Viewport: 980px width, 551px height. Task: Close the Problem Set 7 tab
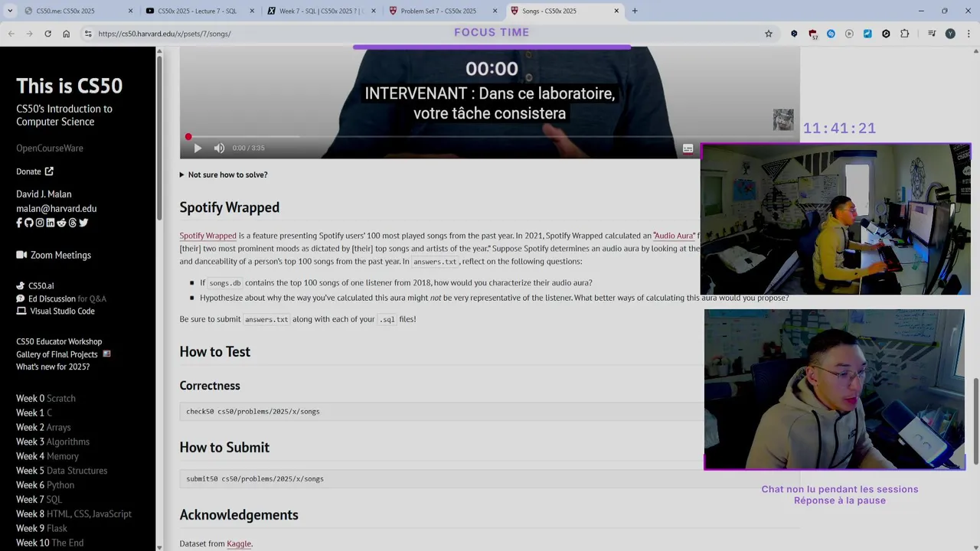[x=495, y=11]
